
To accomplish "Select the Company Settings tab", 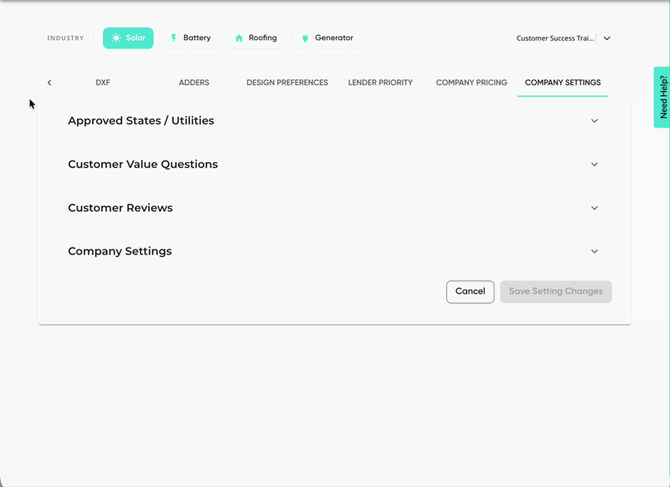I will [563, 82].
